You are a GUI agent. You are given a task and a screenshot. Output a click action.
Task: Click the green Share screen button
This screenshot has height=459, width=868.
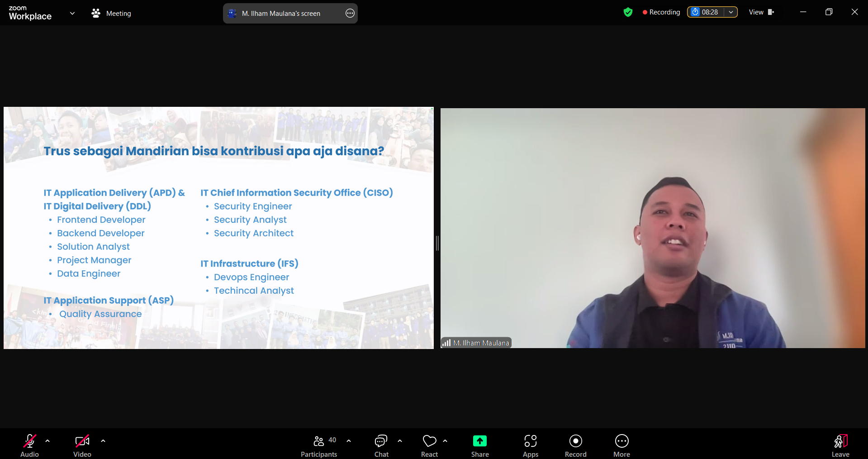480,445
